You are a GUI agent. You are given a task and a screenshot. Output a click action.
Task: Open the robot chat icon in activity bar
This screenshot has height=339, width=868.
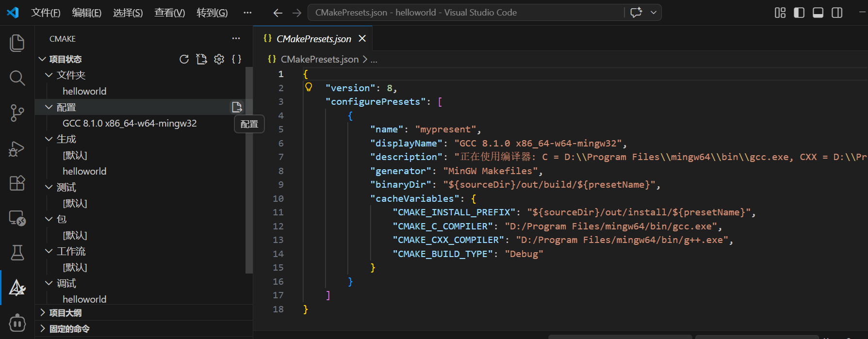coord(17,323)
